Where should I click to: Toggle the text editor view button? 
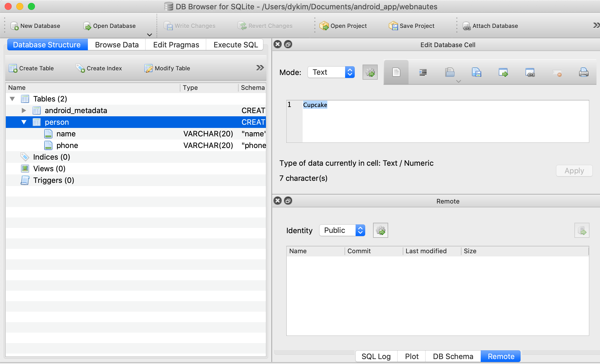coord(396,72)
